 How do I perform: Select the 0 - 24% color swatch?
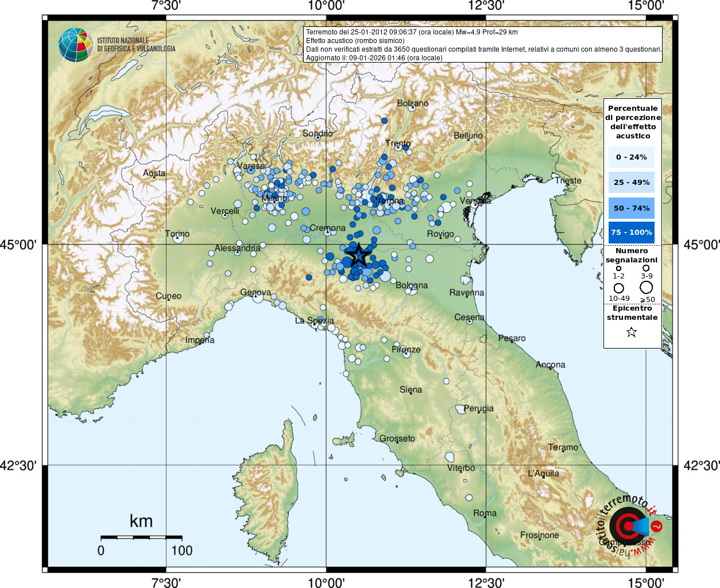tap(632, 157)
